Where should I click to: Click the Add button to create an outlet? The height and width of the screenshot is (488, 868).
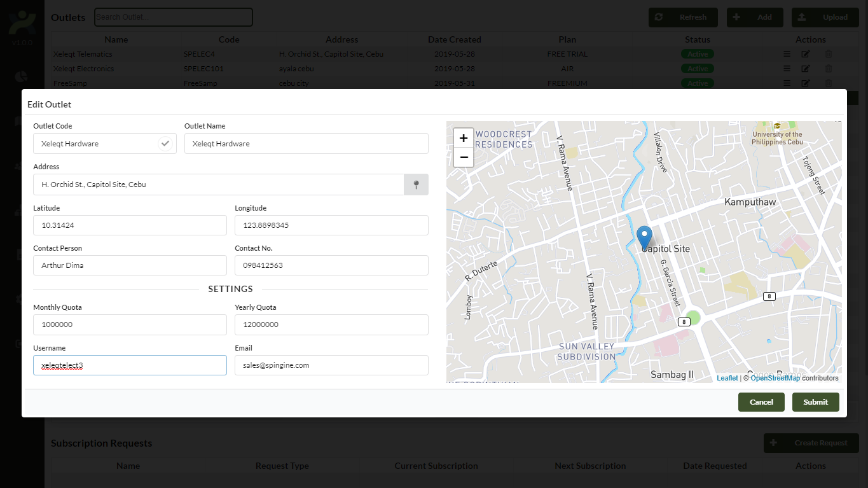pyautogui.click(x=754, y=17)
